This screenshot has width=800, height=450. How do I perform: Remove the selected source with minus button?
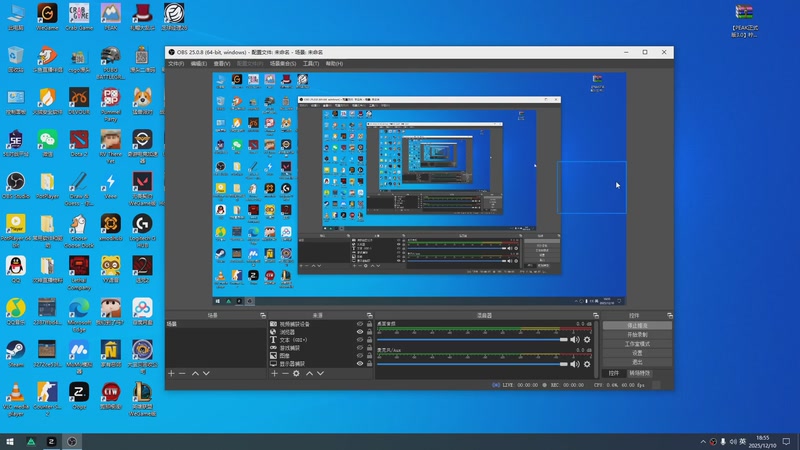coord(285,373)
